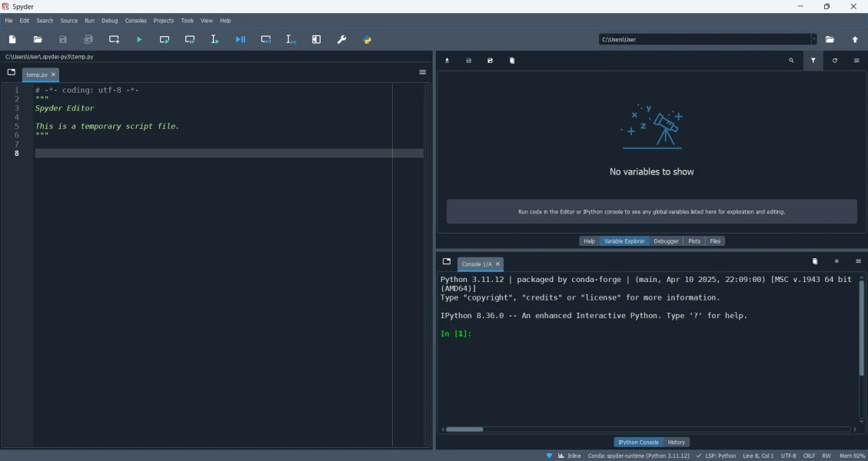Switch to the Debugger pane tab

point(666,240)
